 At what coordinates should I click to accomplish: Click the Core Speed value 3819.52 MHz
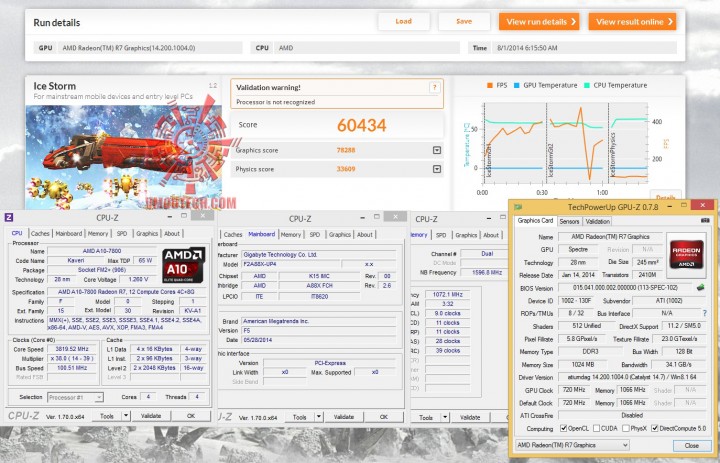72,349
